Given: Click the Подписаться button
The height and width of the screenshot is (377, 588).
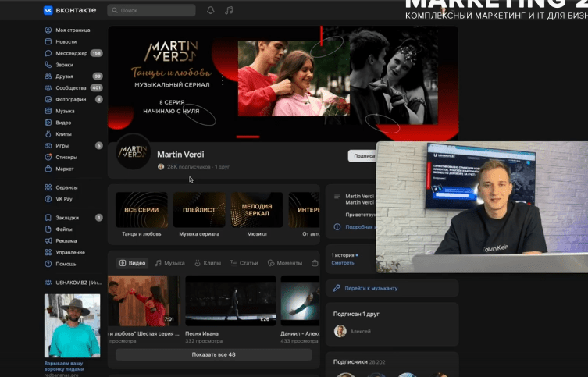Looking at the screenshot, I should (x=362, y=156).
